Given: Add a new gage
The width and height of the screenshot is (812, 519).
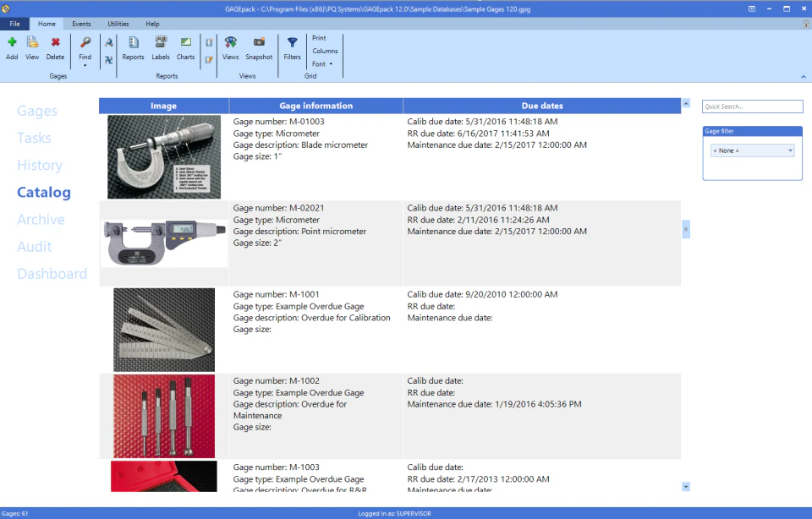Looking at the screenshot, I should pos(12,47).
